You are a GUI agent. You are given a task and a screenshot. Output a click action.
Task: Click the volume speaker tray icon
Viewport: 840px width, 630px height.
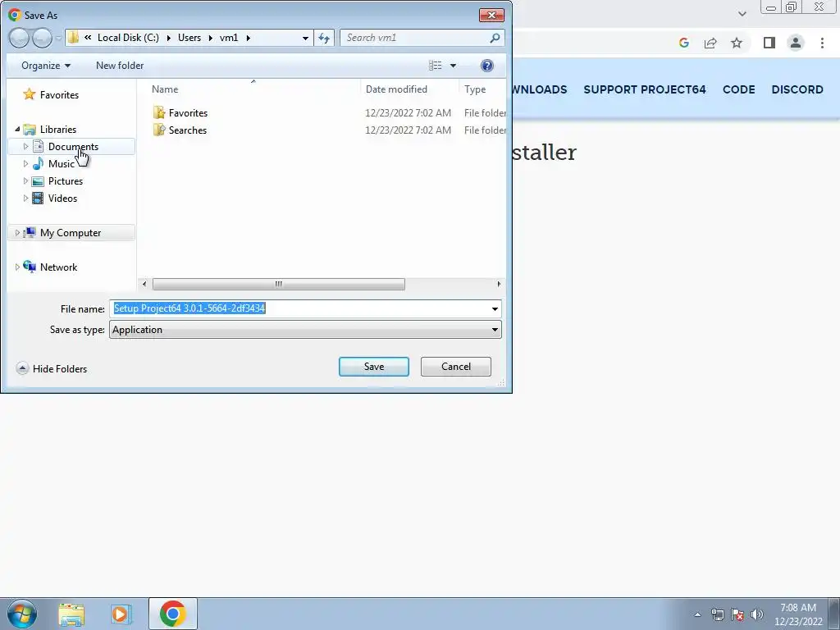tap(757, 614)
